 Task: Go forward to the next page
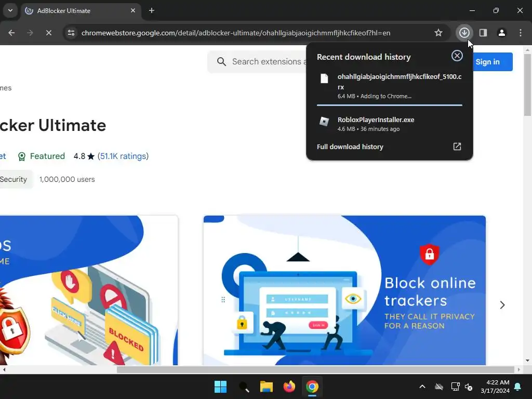pyautogui.click(x=30, y=33)
